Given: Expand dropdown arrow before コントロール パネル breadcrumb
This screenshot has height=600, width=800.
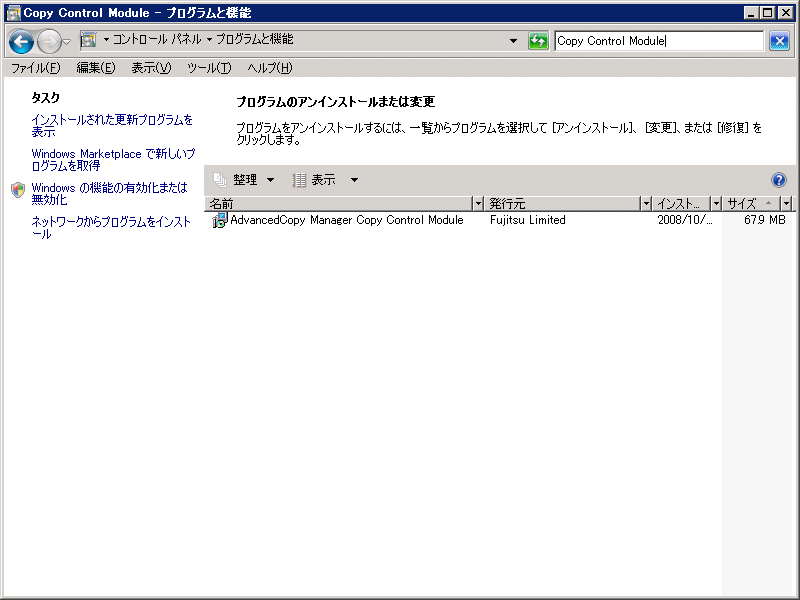Looking at the screenshot, I should tap(106, 40).
